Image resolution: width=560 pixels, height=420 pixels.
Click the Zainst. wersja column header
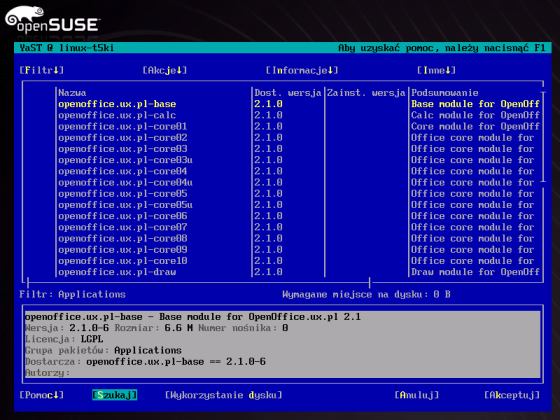pyautogui.click(x=366, y=93)
